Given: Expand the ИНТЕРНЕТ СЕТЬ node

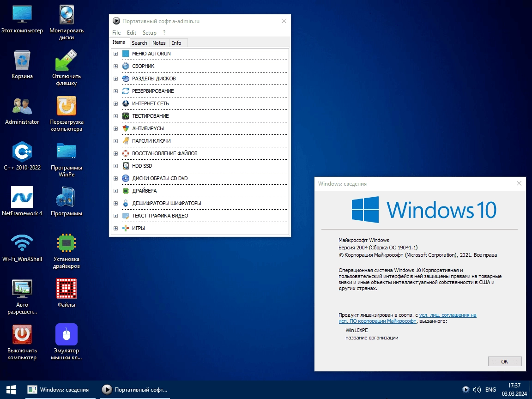Looking at the screenshot, I should [116, 103].
